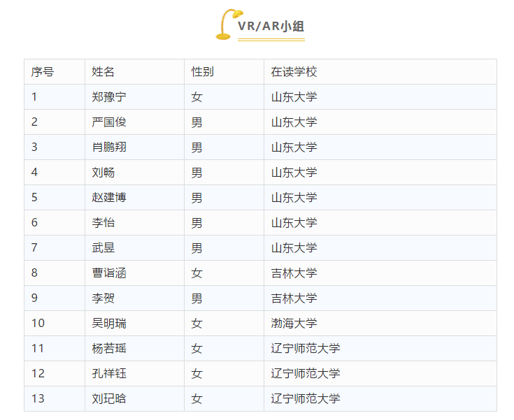
Task: Click gender 男 in 李怡's row
Action: pos(197,223)
